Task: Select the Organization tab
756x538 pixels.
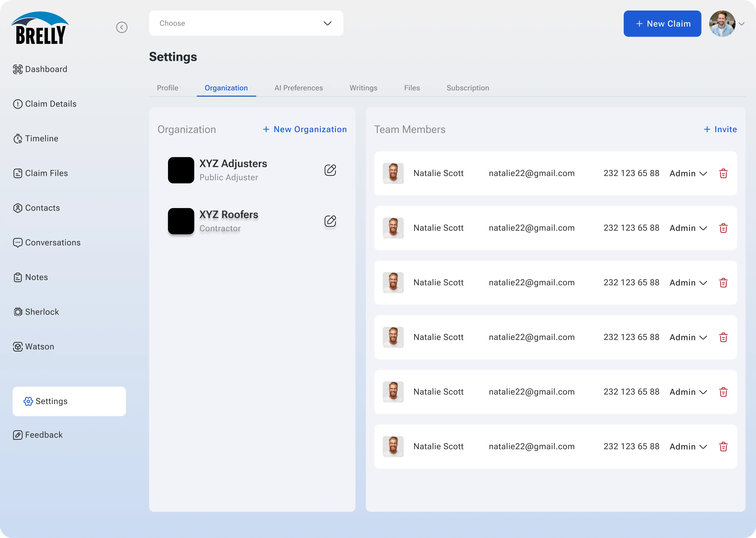Action: [x=226, y=88]
